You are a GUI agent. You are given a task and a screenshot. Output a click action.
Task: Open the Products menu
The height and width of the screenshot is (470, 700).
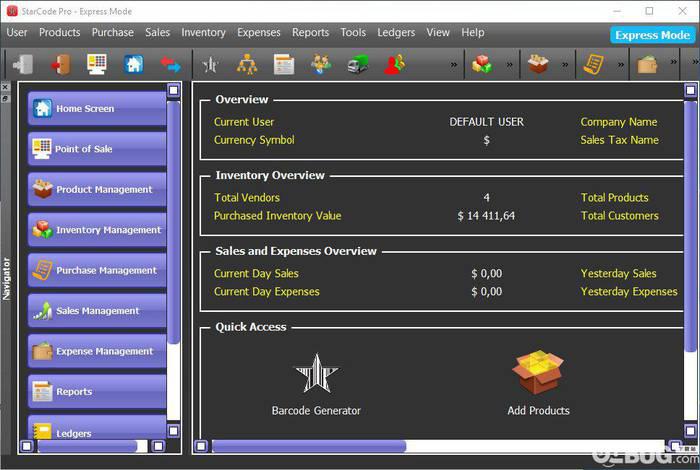click(59, 33)
